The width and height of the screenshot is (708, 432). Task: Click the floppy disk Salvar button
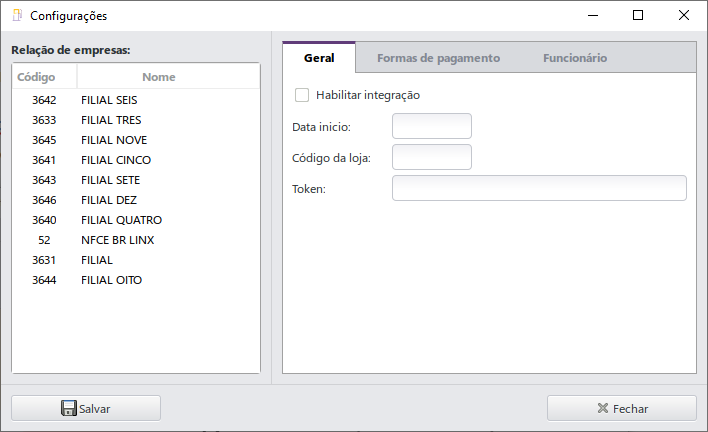click(x=86, y=408)
